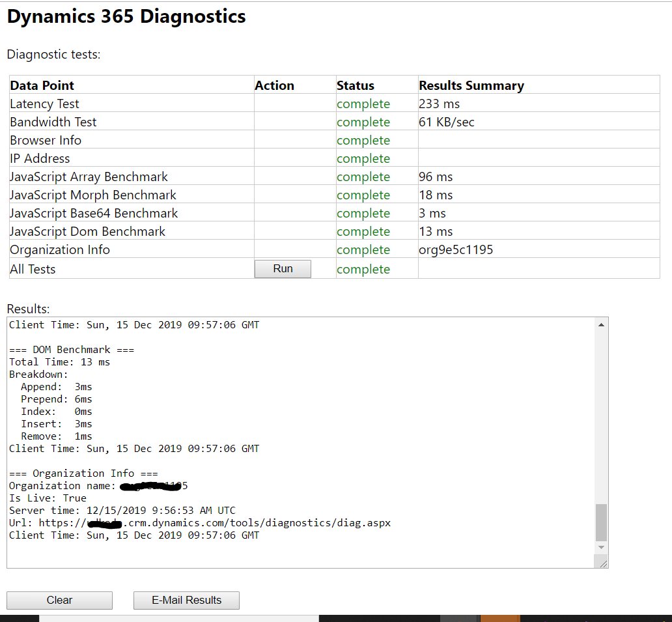
Task: Click the JavaScript Base64 Benchmark entry
Action: click(94, 213)
